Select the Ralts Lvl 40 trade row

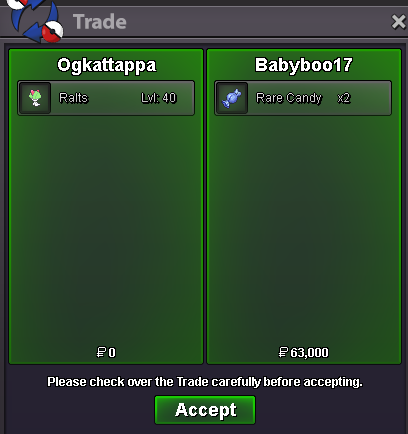click(x=106, y=98)
